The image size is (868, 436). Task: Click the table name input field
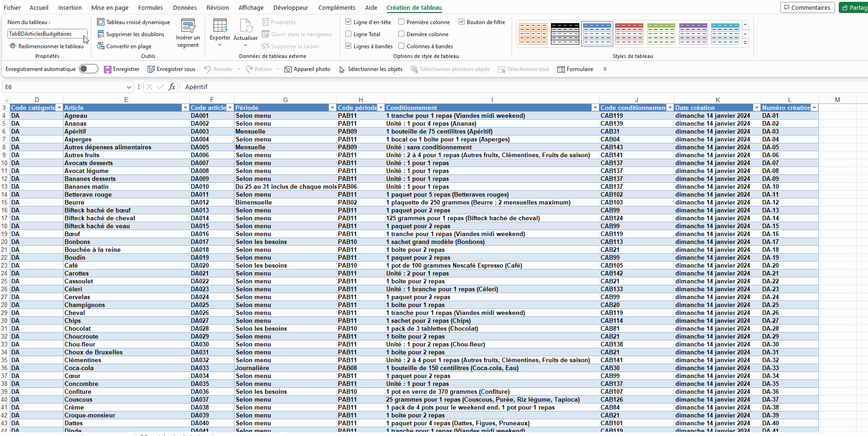click(45, 34)
